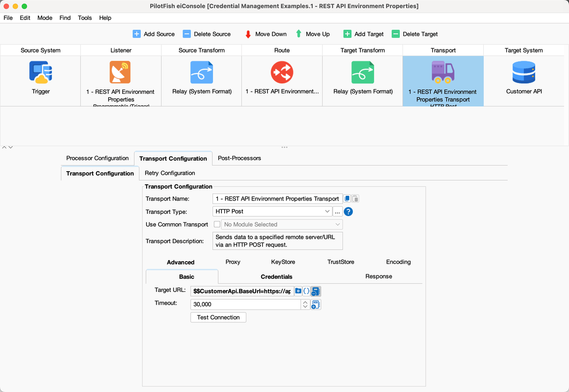Click the Test Connection button
Image resolution: width=569 pixels, height=392 pixels.
[218, 317]
